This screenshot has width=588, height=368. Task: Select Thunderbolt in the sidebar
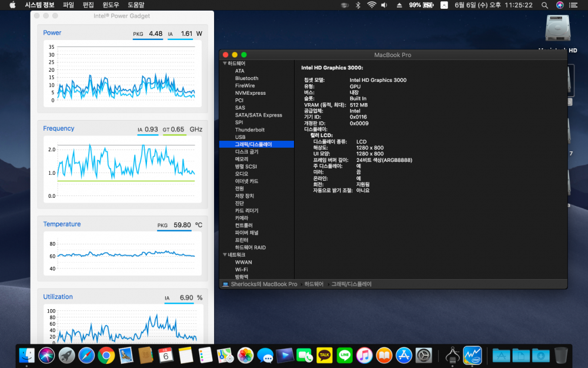250,130
